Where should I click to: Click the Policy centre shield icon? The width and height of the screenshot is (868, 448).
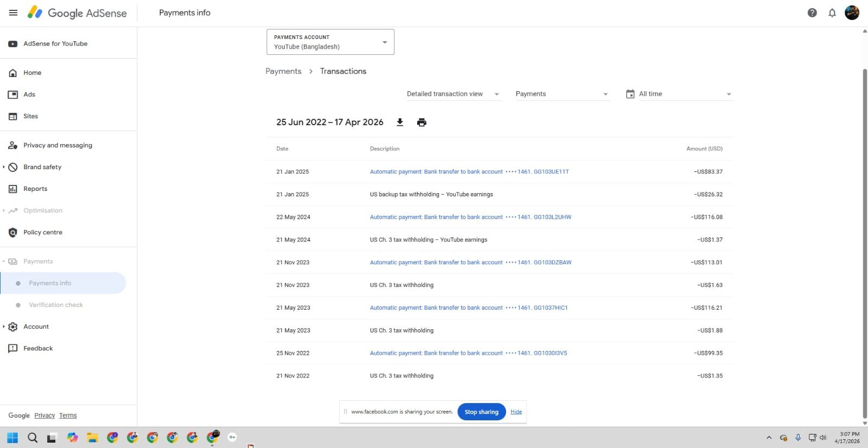pos(13,232)
